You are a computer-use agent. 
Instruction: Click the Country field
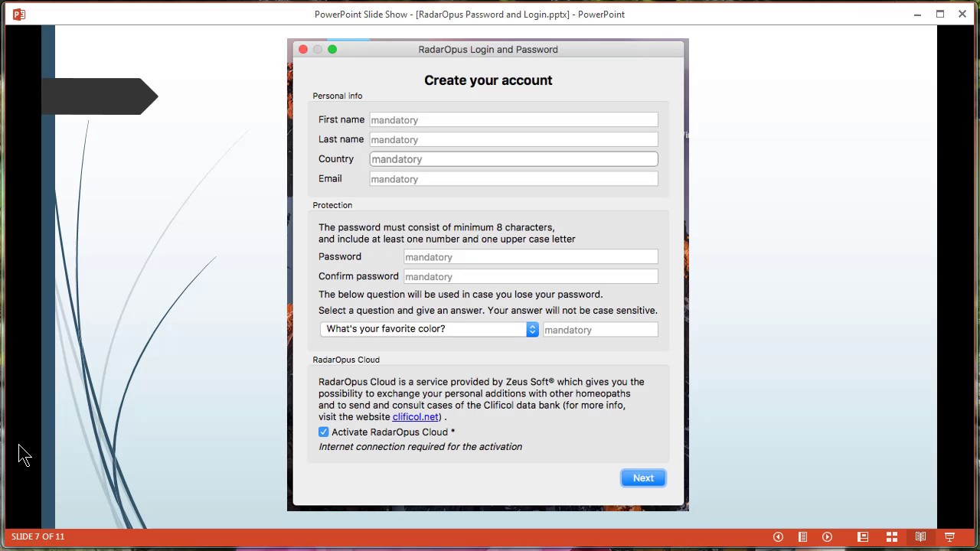(514, 159)
